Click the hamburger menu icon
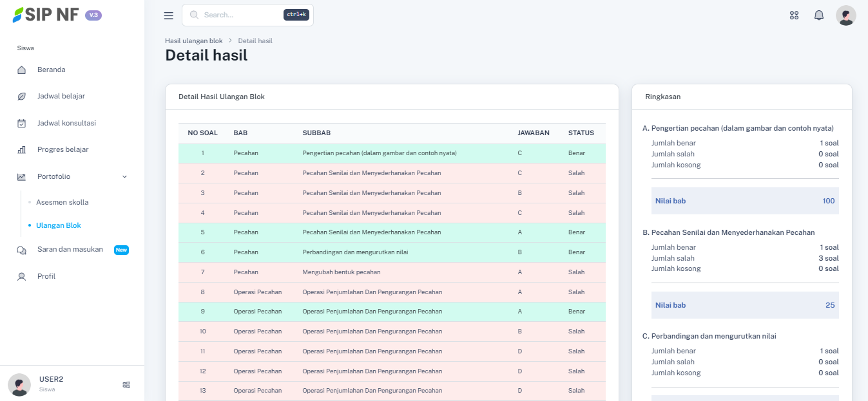 tap(169, 15)
